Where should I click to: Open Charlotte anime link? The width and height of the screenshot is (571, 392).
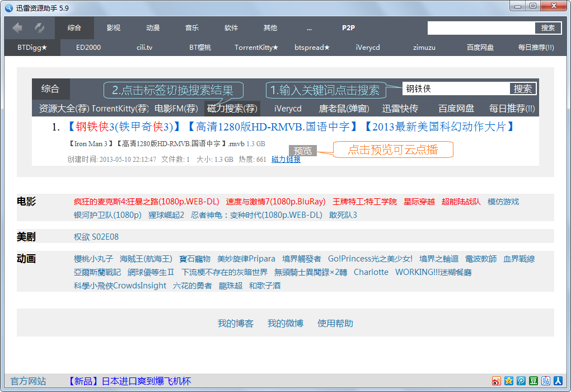click(371, 272)
